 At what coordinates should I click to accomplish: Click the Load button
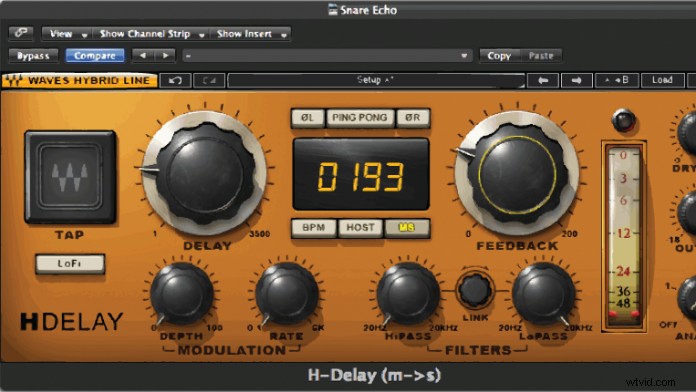(x=662, y=80)
